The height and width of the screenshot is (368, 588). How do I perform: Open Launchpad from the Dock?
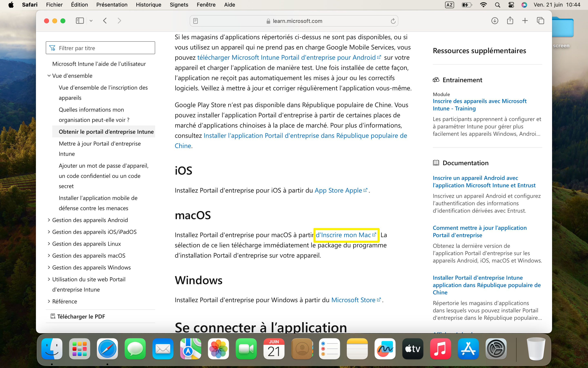point(79,349)
